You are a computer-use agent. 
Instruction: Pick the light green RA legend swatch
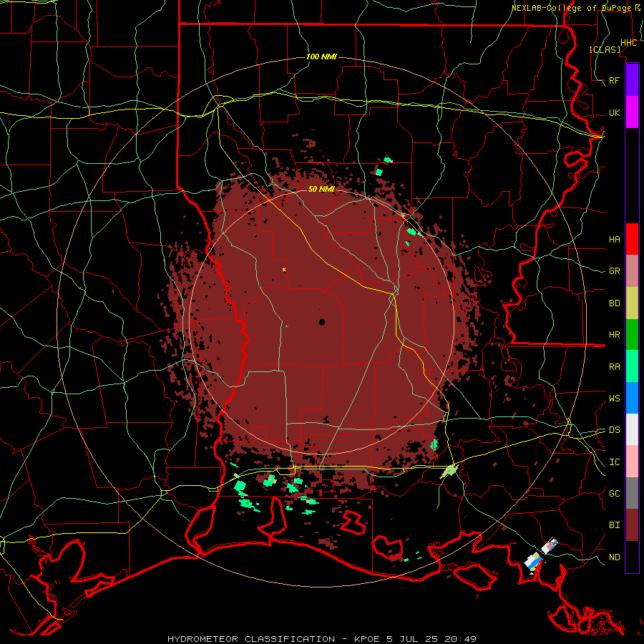[632, 366]
